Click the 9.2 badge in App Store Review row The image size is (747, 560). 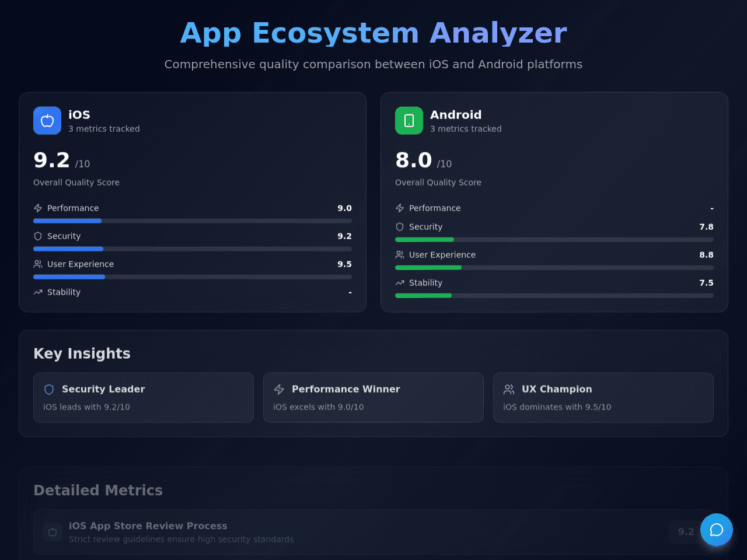tap(686, 532)
